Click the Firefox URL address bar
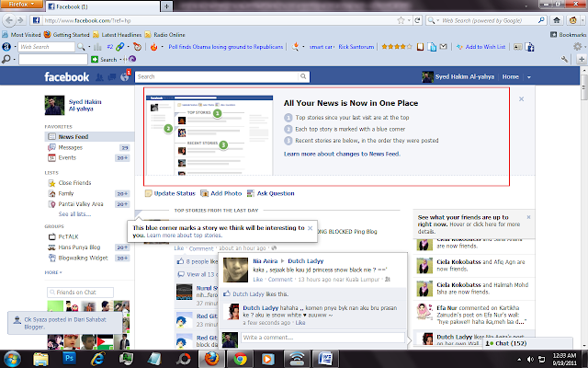The height and width of the screenshot is (368, 588). tap(220, 20)
